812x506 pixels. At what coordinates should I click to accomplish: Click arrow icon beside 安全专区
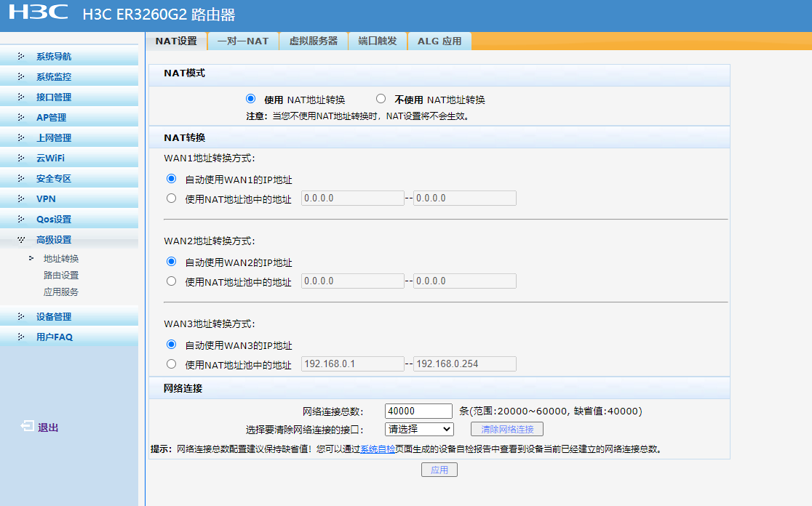pos(21,179)
